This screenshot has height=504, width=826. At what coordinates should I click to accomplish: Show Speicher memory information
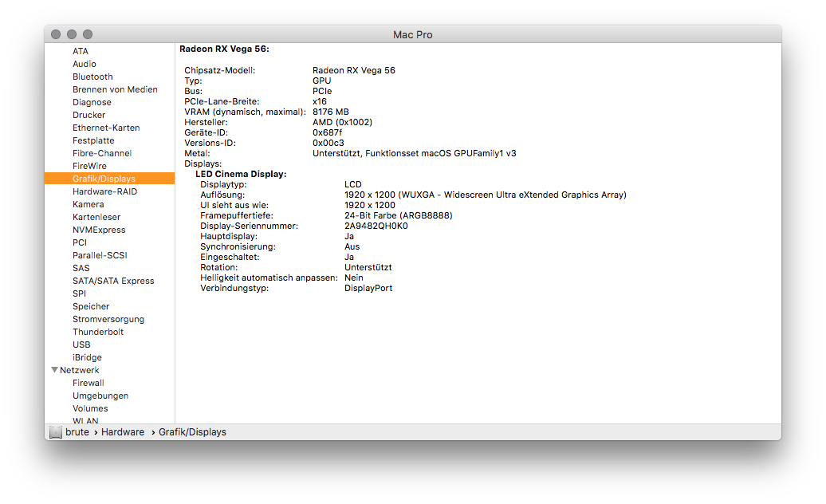[91, 306]
